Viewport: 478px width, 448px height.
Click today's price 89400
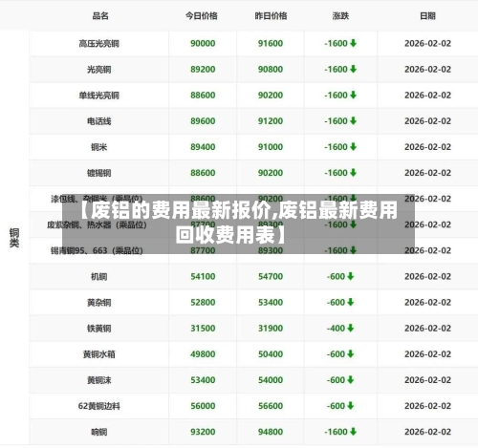203,147
